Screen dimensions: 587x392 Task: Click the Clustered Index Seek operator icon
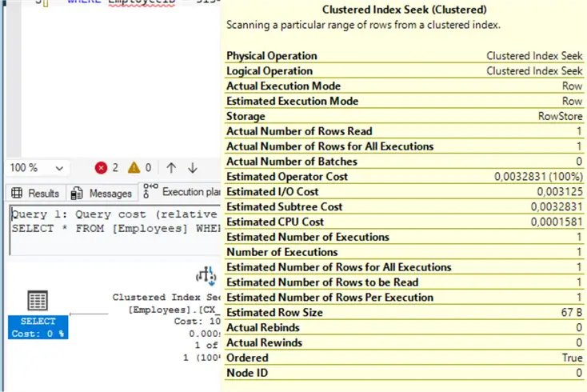pos(206,276)
